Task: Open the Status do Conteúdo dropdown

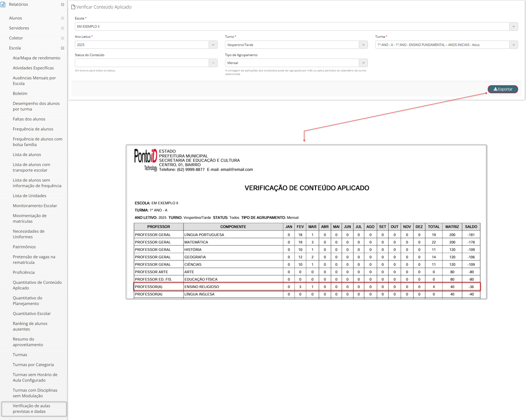Action: [x=213, y=63]
